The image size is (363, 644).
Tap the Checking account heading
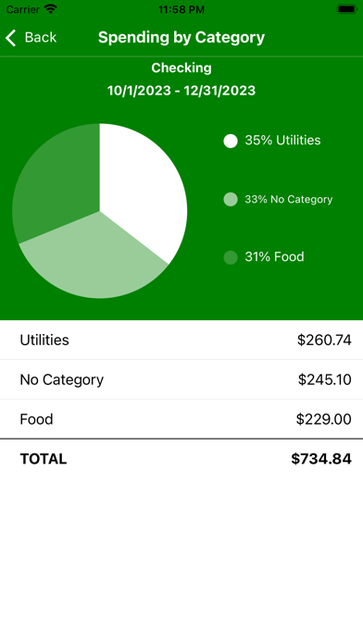click(181, 68)
